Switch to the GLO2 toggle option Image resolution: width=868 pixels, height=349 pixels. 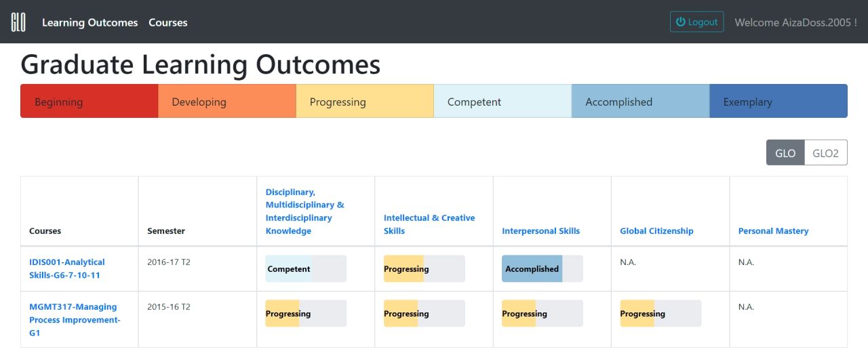coord(826,153)
